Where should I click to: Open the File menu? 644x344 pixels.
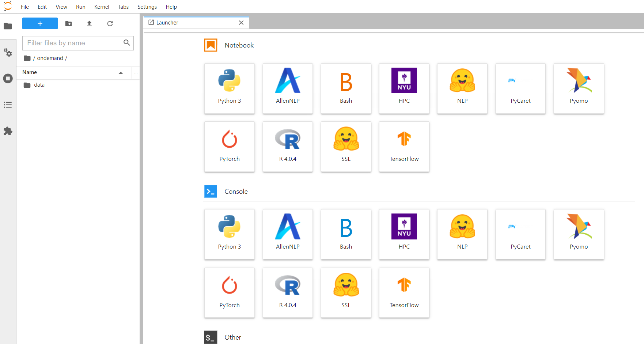[x=25, y=7]
